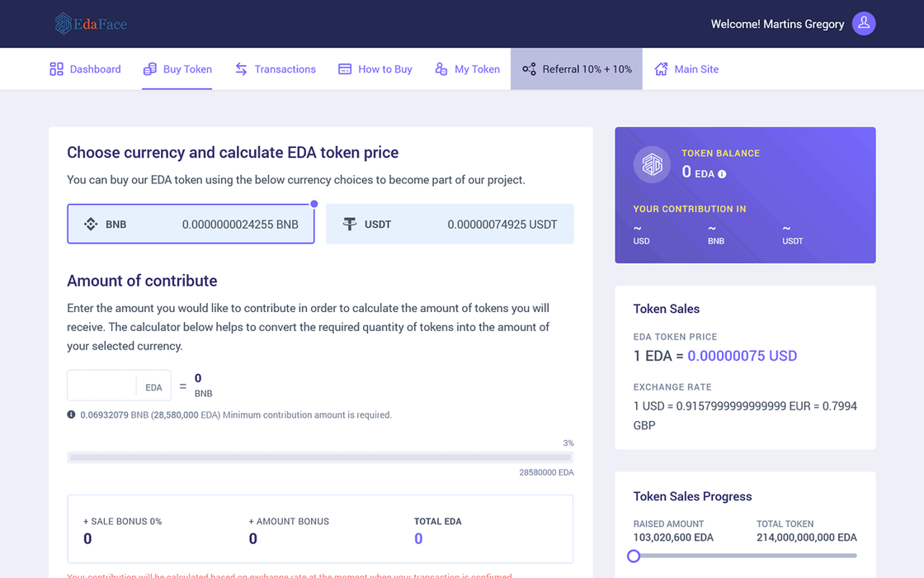This screenshot has height=578, width=924.
Task: Click the Referral share icon
Action: pos(529,69)
